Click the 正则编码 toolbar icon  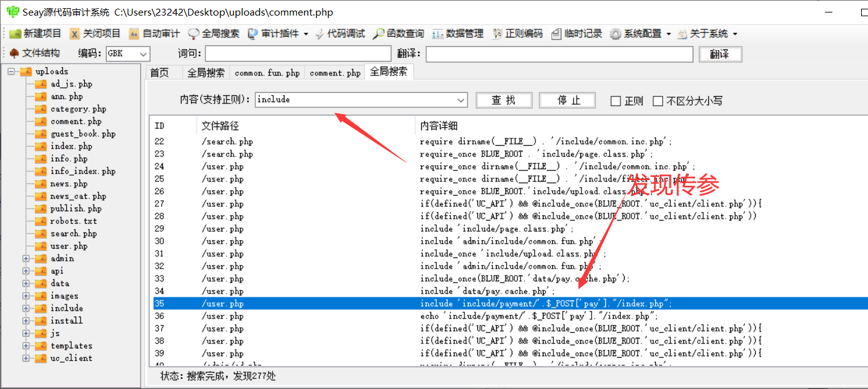(x=497, y=34)
